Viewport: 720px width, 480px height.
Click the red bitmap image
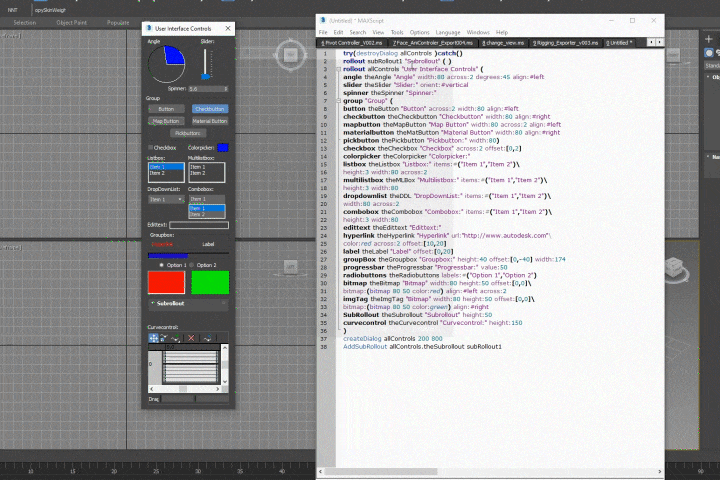coord(166,282)
